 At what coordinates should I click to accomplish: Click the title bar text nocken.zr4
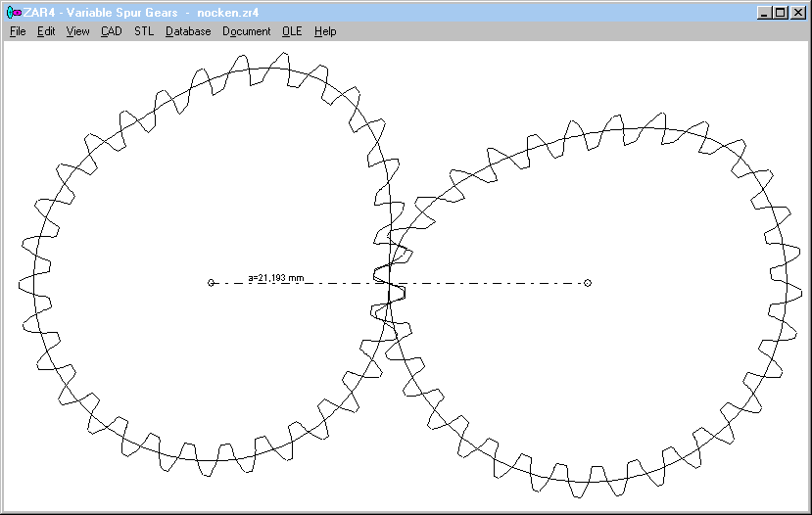coord(227,13)
